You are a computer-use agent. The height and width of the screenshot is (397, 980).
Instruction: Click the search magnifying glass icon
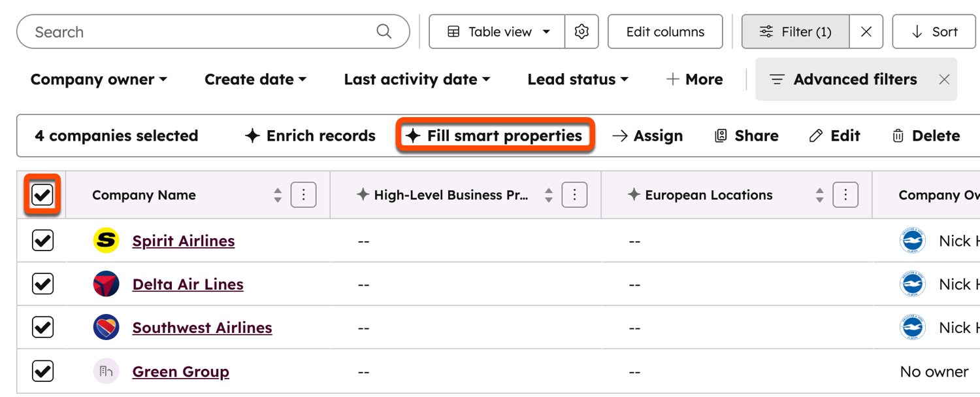pos(384,31)
